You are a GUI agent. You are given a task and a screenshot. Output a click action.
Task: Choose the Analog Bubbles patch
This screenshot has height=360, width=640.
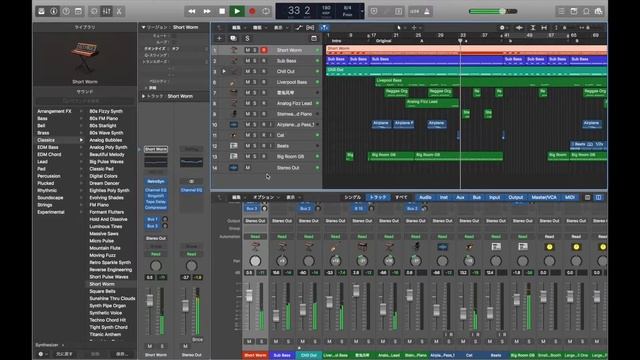[106, 140]
